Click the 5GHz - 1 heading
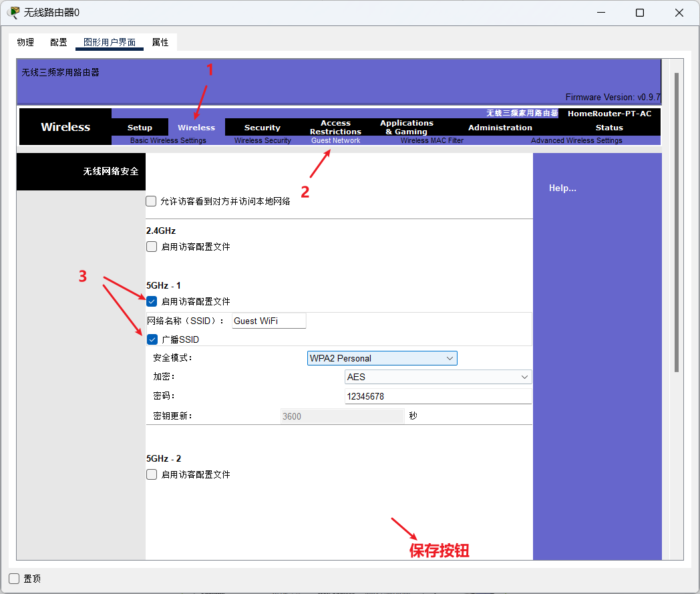The height and width of the screenshot is (594, 700). (164, 285)
